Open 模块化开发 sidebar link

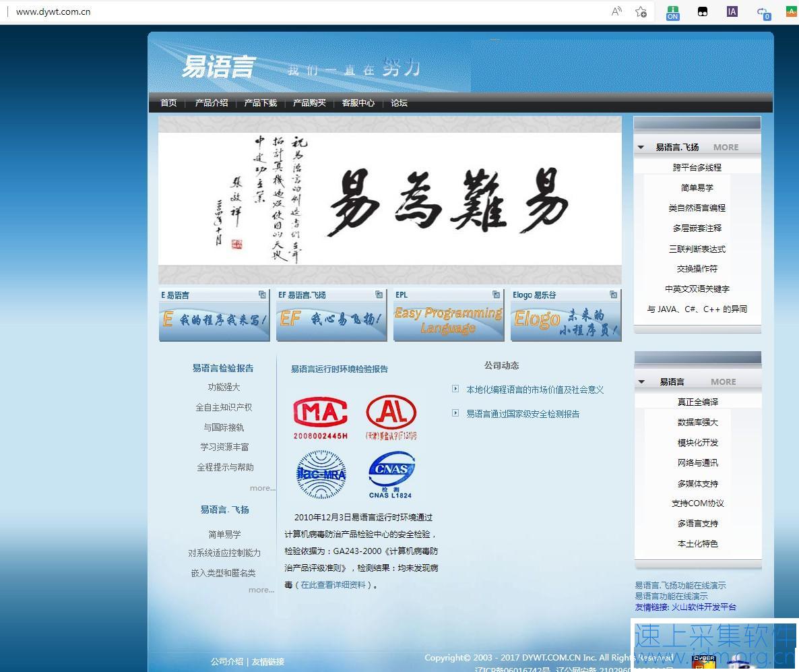[x=697, y=443]
